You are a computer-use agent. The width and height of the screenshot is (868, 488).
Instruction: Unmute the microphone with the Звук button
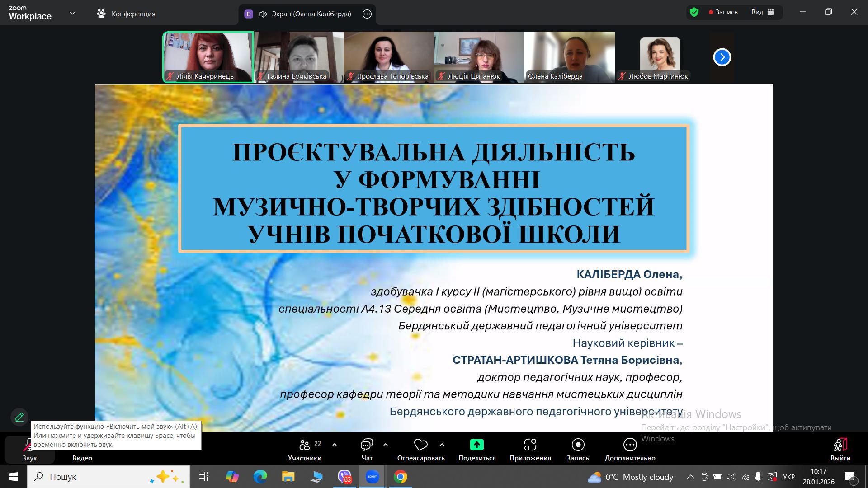tap(29, 450)
